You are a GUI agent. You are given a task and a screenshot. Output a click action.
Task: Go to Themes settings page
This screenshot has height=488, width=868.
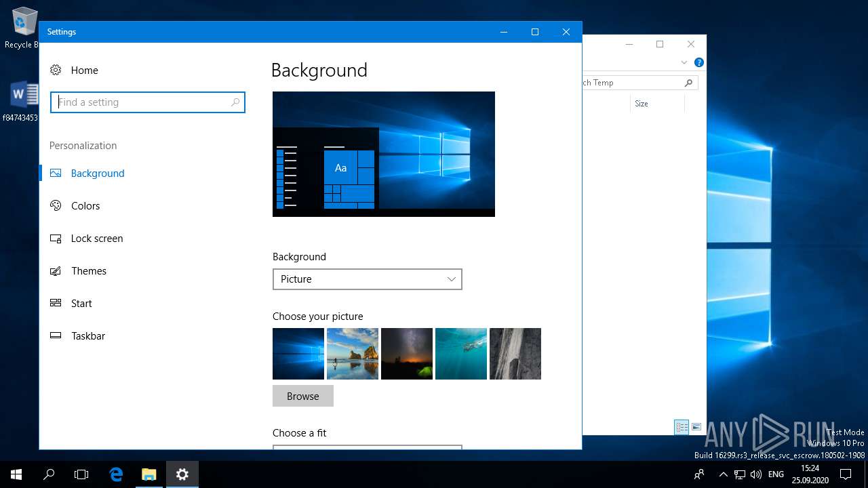tap(89, 270)
